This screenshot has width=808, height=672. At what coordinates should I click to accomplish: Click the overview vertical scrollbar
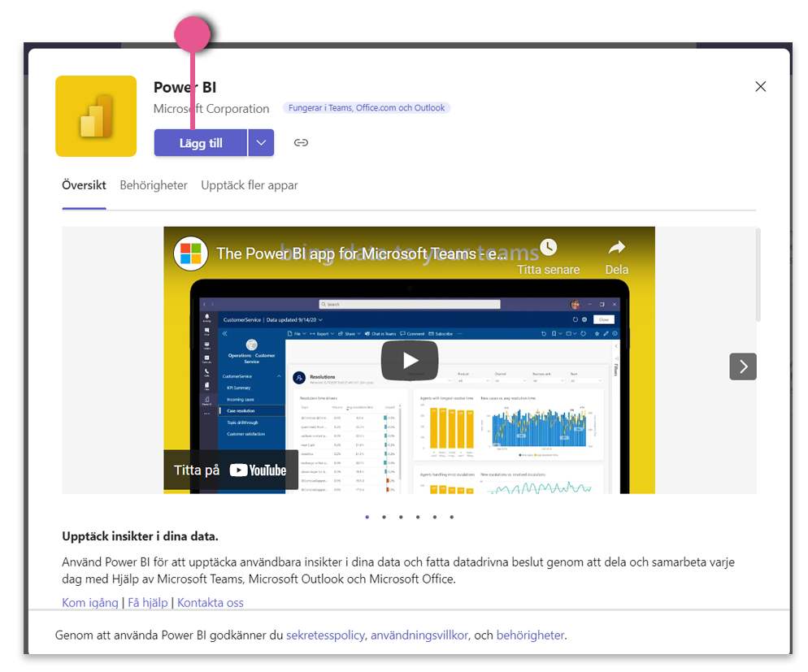click(x=758, y=275)
